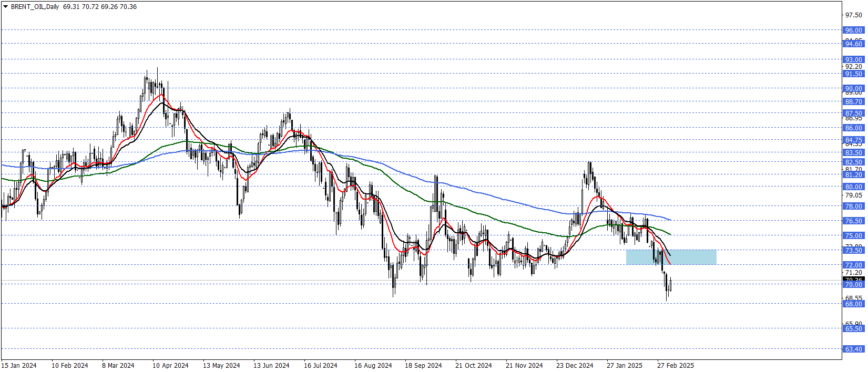Select the 88.70 level price tag
The width and height of the screenshot is (868, 372).
[853, 102]
